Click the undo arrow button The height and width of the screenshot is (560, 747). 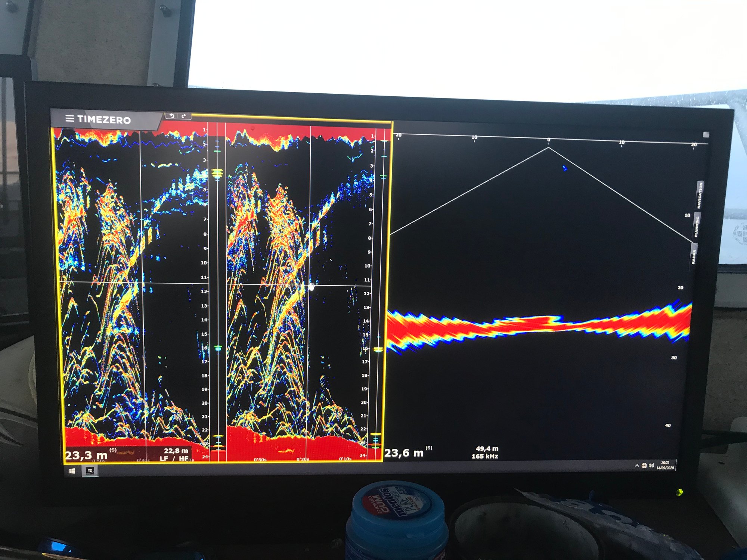click(172, 116)
